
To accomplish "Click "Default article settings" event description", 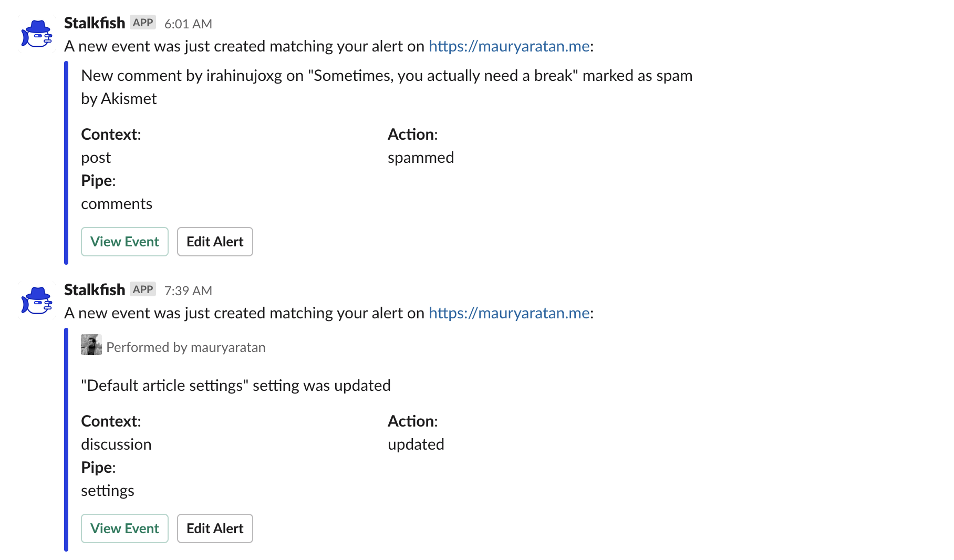I will pyautogui.click(x=236, y=386).
